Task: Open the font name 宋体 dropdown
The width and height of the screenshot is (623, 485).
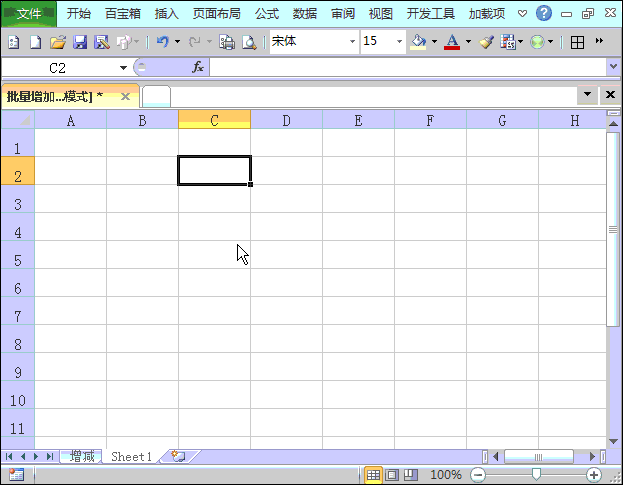Action: [x=352, y=41]
